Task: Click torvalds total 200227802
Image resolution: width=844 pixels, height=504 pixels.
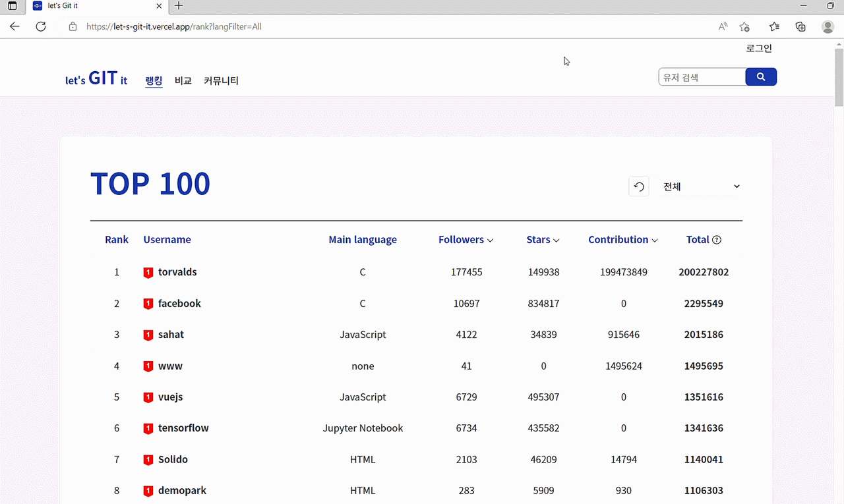Action: [x=704, y=272]
